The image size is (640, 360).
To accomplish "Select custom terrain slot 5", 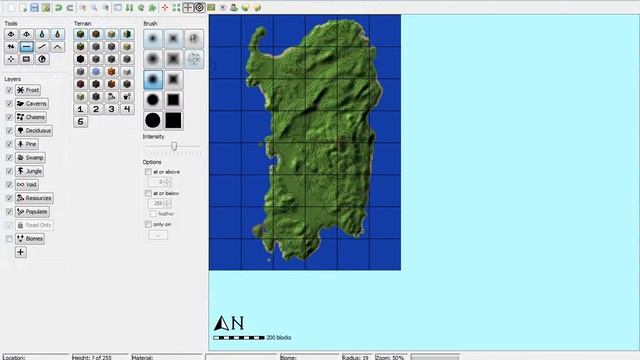I will 80,122.
